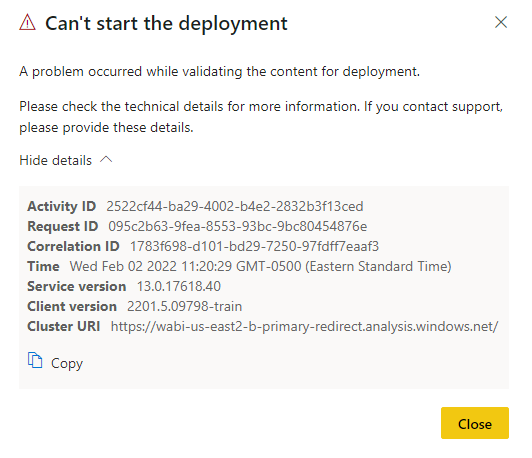The image size is (532, 458).
Task: Click the Cluster URI label
Action: pyautogui.click(x=63, y=326)
